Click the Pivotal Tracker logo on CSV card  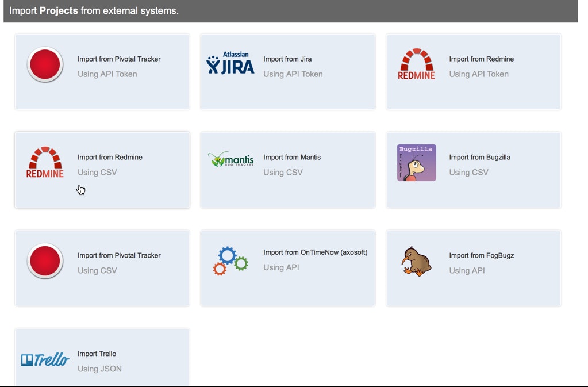click(x=45, y=261)
